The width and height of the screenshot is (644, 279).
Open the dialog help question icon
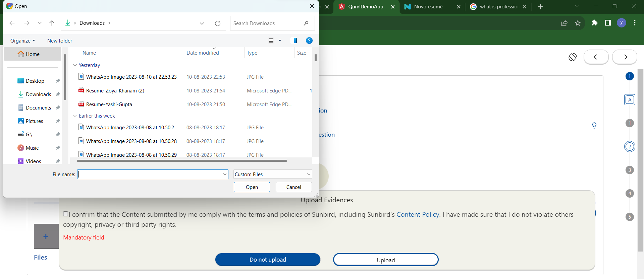[x=309, y=41]
